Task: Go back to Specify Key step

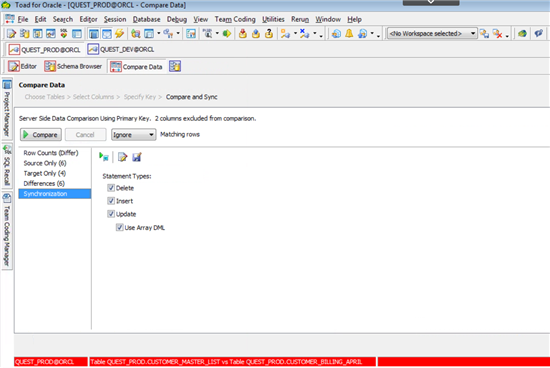Action: [140, 97]
